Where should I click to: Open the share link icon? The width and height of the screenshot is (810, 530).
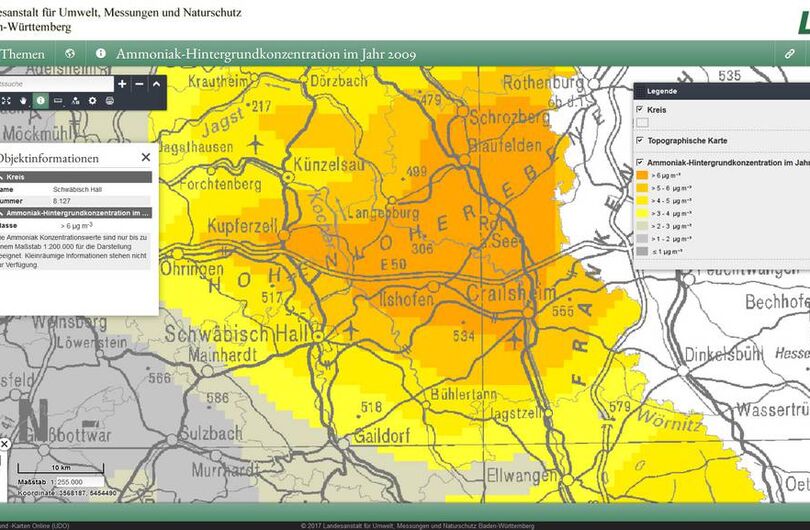point(789,53)
